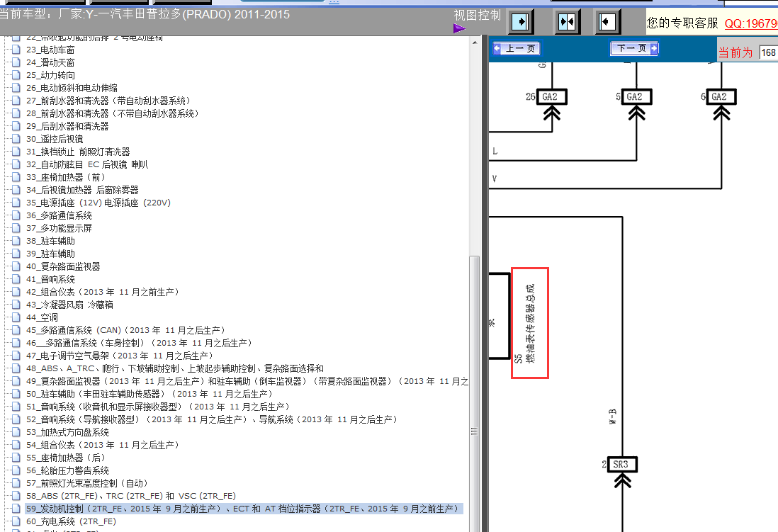Open 29_后刮水器和清洗器
Viewport: 778px width, 532px height.
point(67,126)
